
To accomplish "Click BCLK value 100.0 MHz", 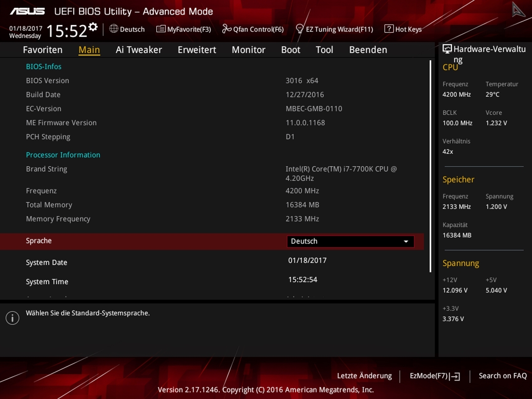I will tap(457, 123).
